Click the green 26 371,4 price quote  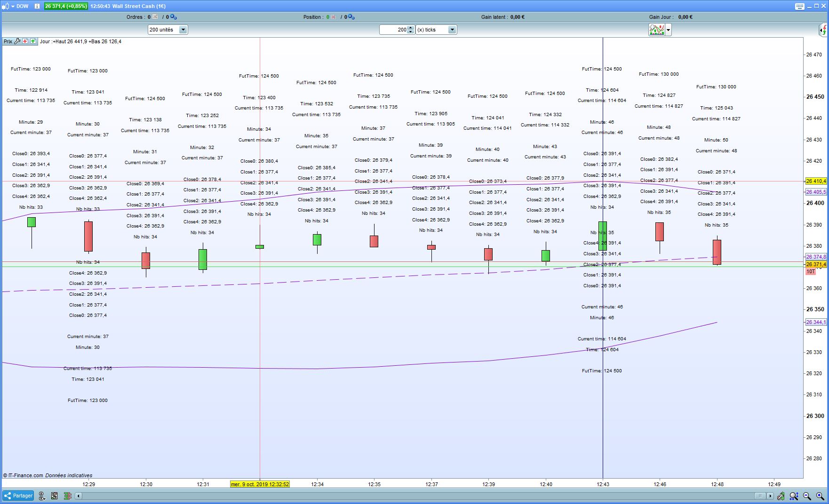pyautogui.click(x=66, y=6)
